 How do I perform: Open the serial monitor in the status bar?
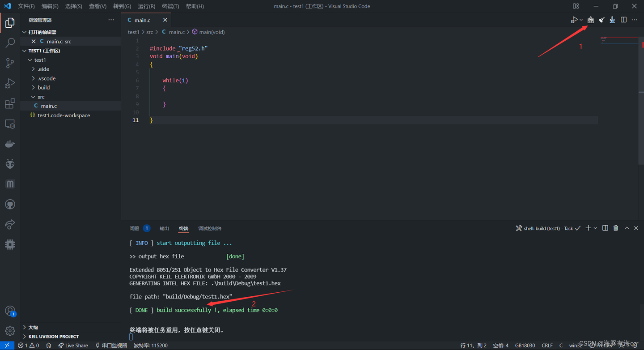click(111, 345)
